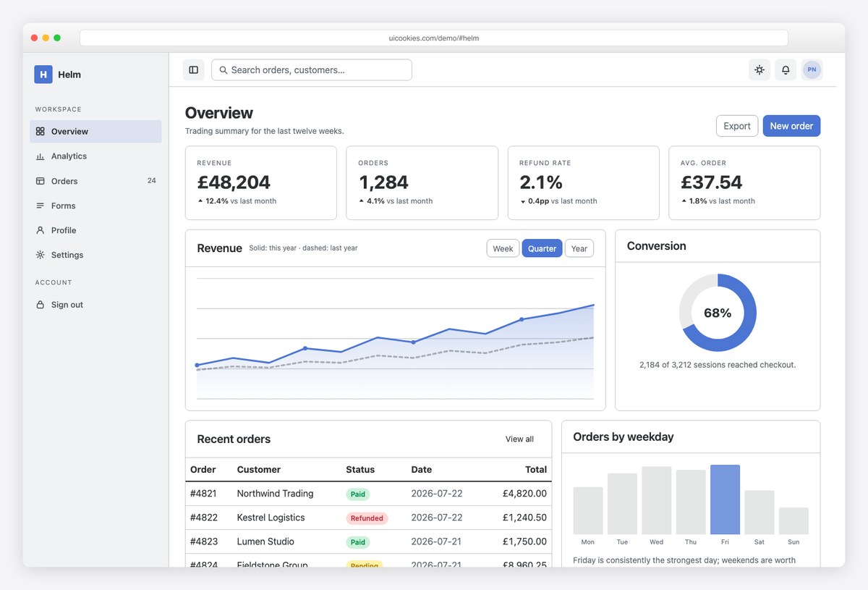Image resolution: width=868 pixels, height=590 pixels.
Task: Focus the Search orders, customers field
Action: [312, 70]
